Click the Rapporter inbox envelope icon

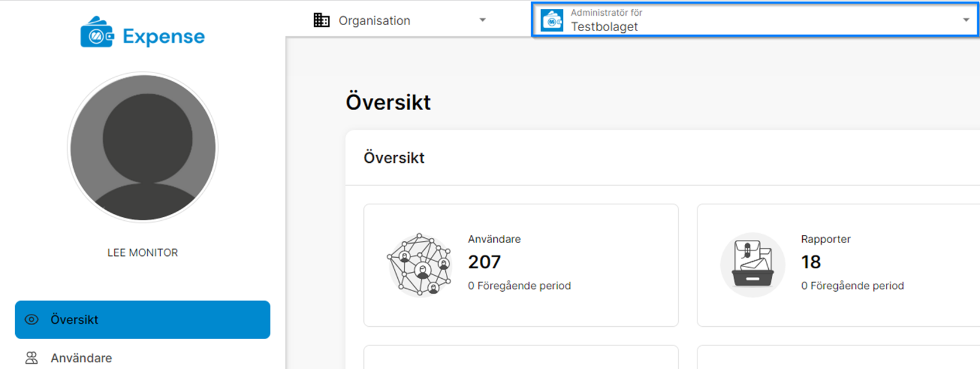click(752, 265)
